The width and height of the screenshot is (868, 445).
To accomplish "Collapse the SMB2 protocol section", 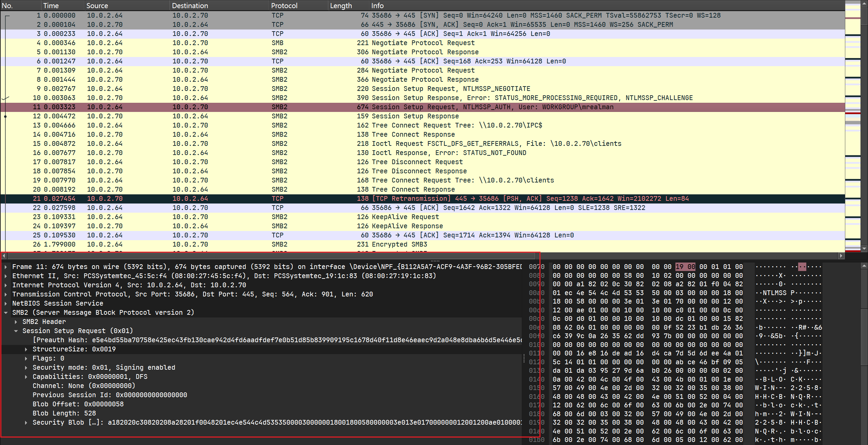I will (x=6, y=313).
